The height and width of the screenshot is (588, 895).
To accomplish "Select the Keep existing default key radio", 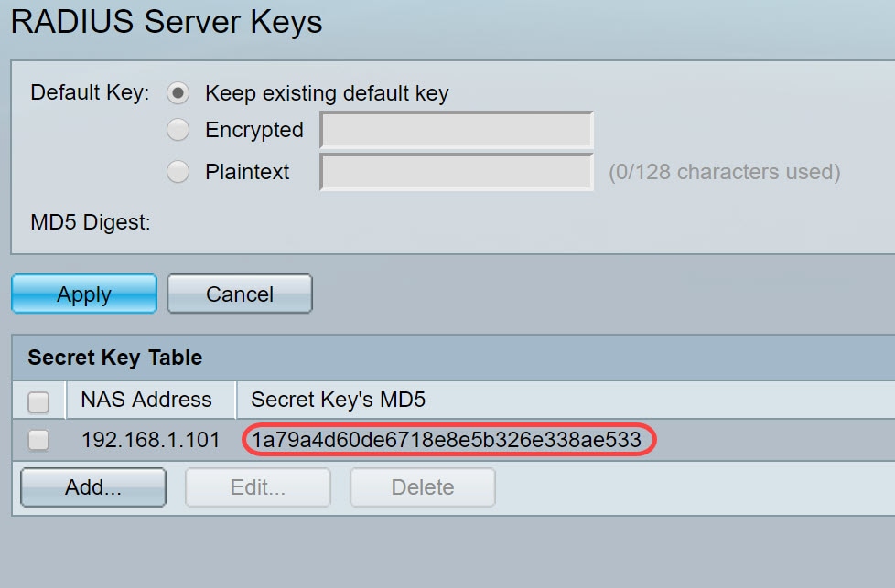I will click(178, 93).
